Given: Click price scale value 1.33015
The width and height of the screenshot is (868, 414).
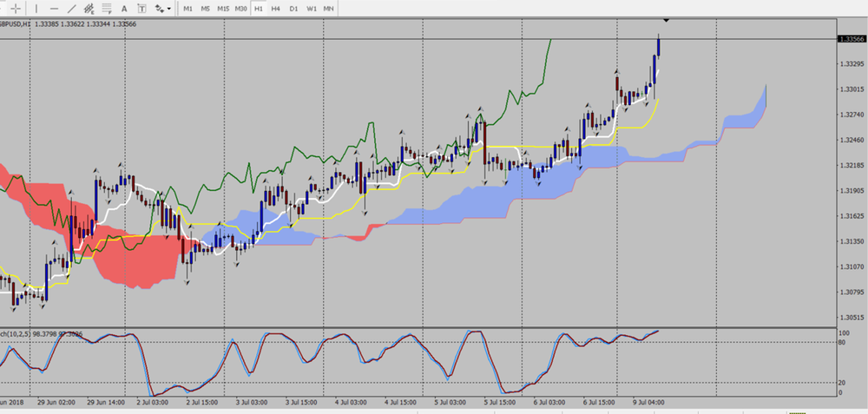Looking at the screenshot, I should pos(852,89).
